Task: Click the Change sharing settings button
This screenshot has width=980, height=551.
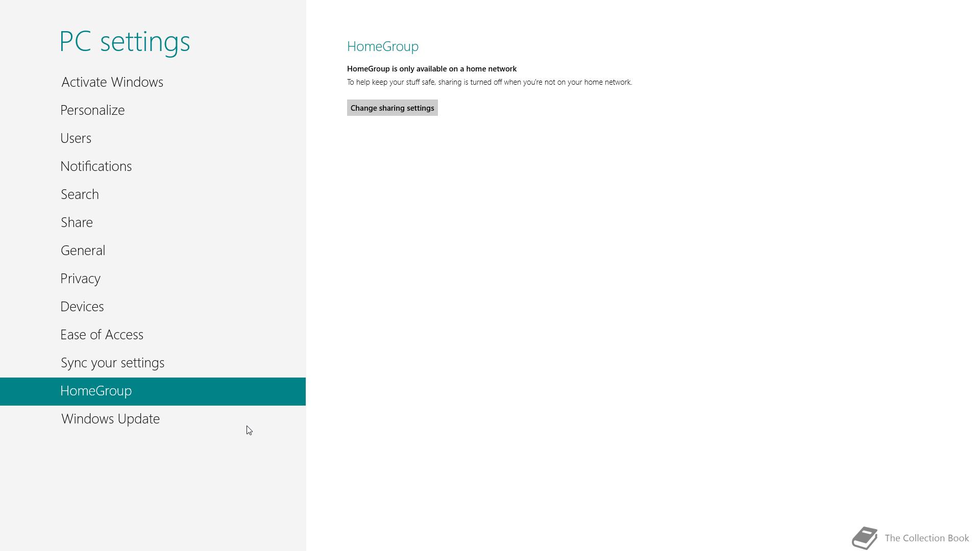Action: click(x=392, y=108)
